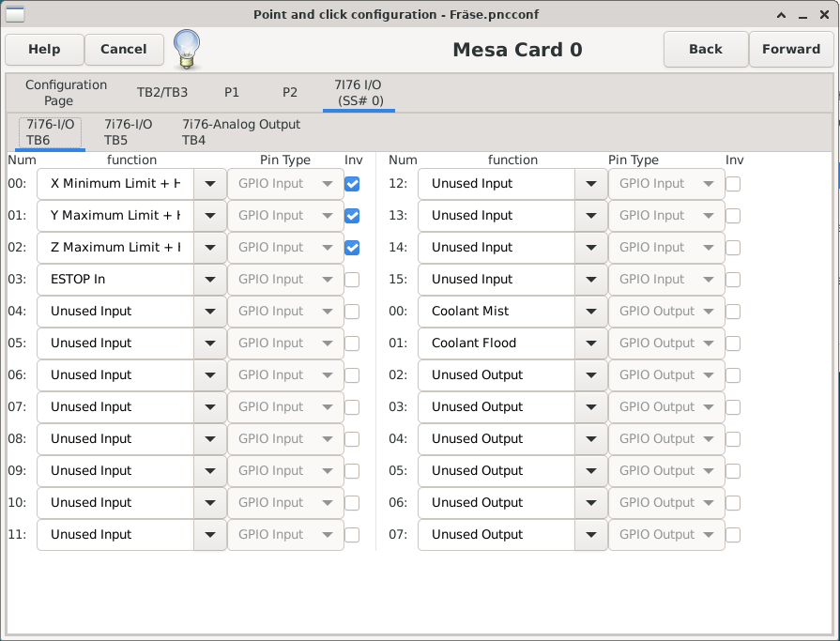Image resolution: width=840 pixels, height=641 pixels.
Task: Click the Cancel button
Action: coord(124,49)
